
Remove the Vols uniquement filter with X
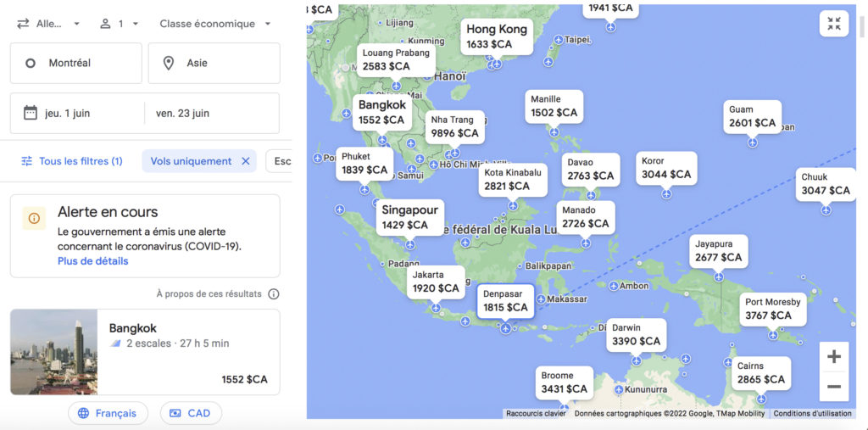pyautogui.click(x=246, y=161)
